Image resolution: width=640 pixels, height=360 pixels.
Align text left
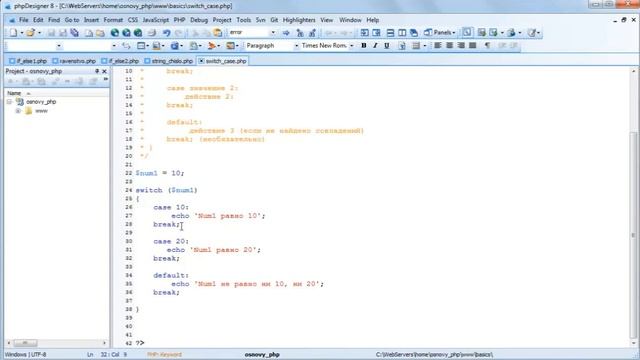tap(438, 46)
